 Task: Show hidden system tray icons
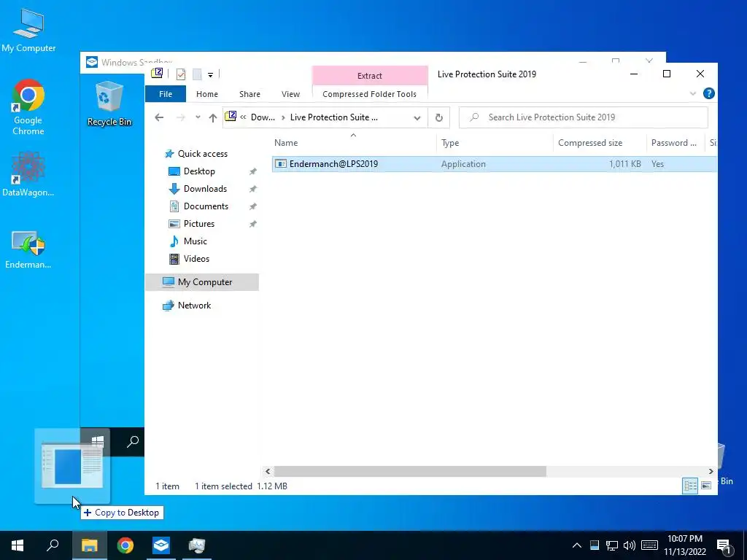click(577, 545)
